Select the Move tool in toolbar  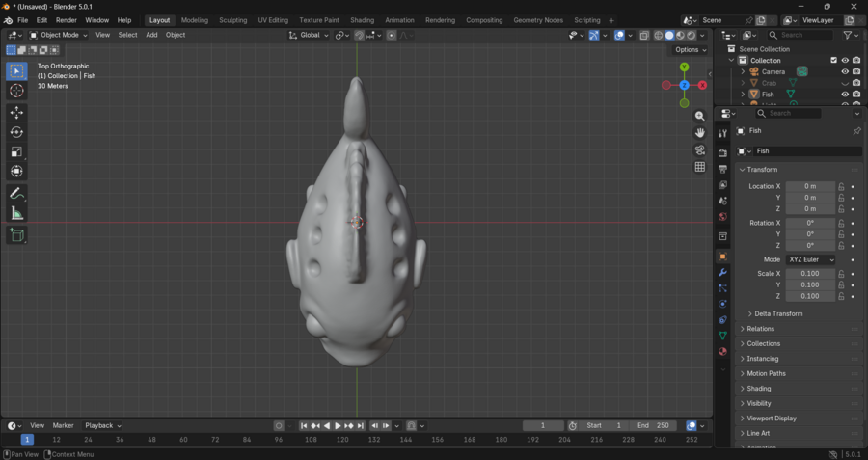[16, 113]
